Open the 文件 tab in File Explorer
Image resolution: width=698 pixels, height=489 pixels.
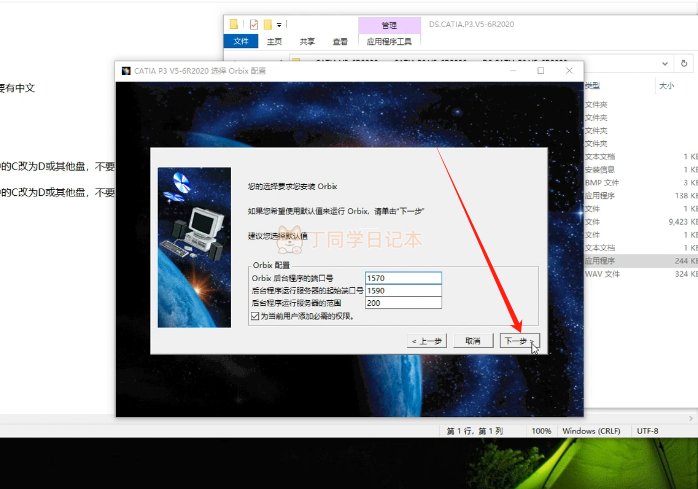(x=241, y=41)
